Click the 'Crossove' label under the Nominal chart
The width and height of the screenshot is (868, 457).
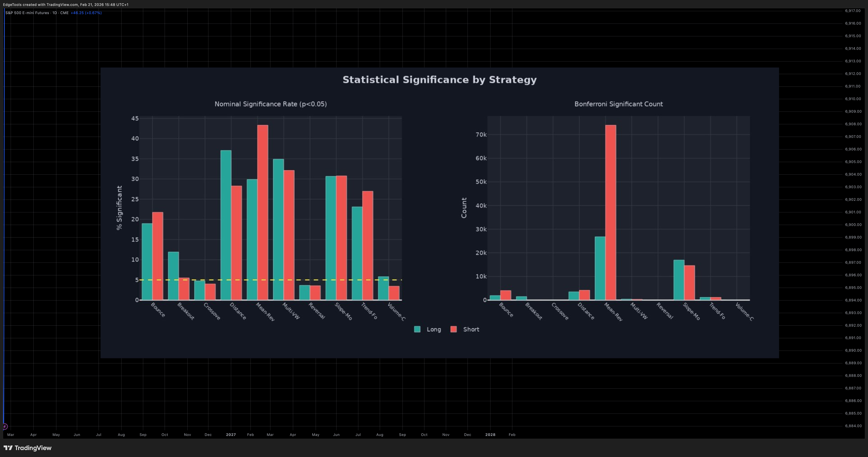coord(212,311)
